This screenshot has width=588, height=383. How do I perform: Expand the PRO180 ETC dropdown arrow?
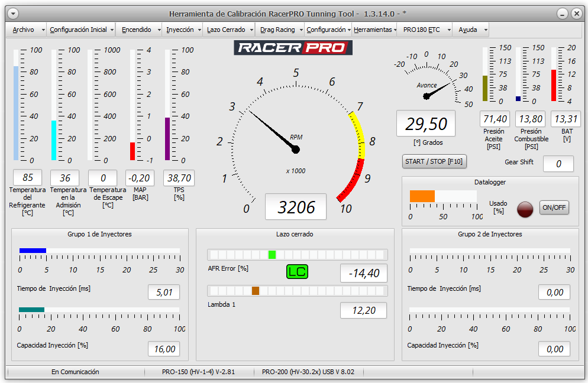pyautogui.click(x=449, y=30)
